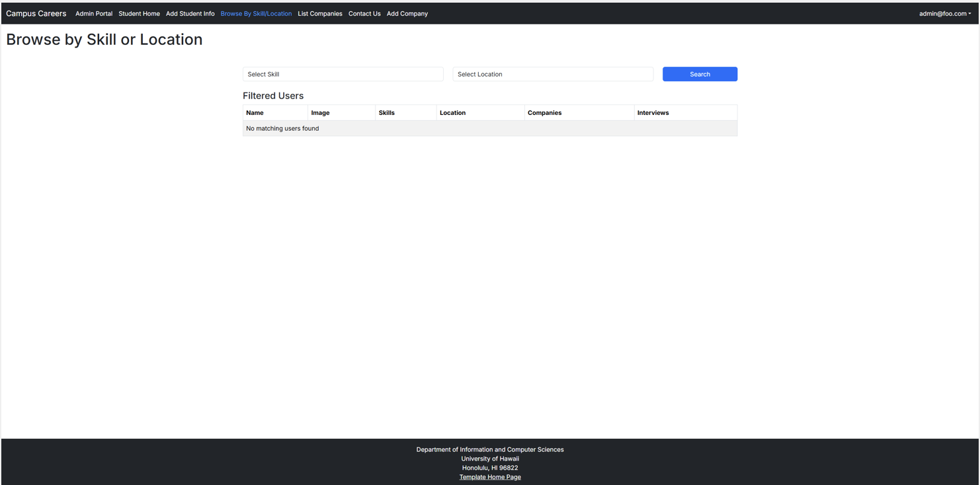Open the Student Home page
The height and width of the screenshot is (485, 980).
pyautogui.click(x=139, y=13)
